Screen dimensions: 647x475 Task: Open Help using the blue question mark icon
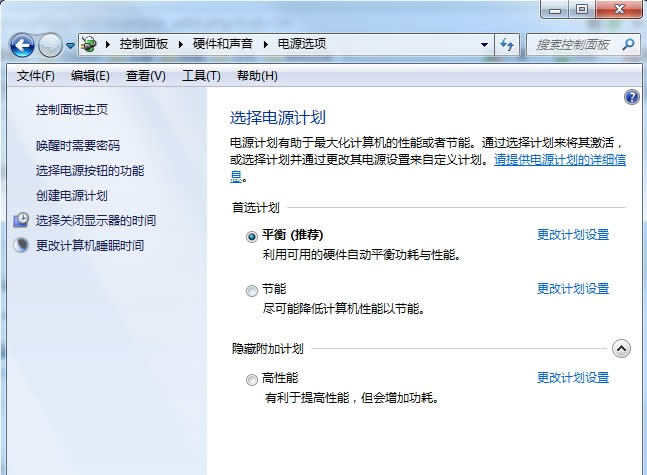(x=631, y=97)
